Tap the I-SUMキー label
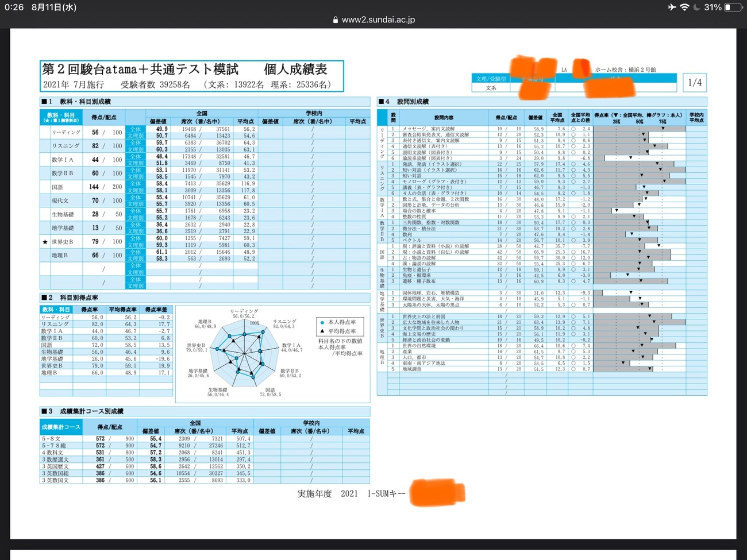This screenshot has height=560, width=747. pyautogui.click(x=386, y=493)
